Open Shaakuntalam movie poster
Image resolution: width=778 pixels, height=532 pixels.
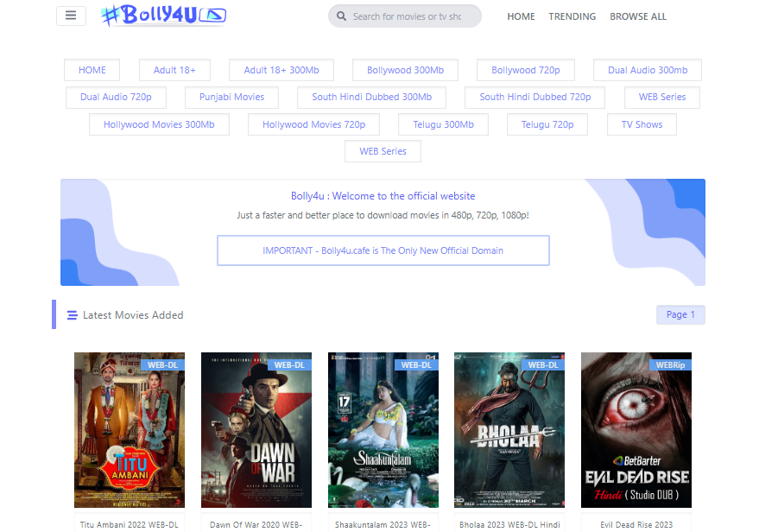point(383,430)
